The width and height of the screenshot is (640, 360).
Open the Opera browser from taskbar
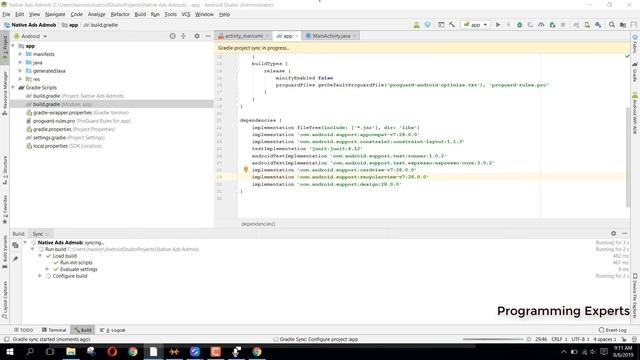point(112,351)
